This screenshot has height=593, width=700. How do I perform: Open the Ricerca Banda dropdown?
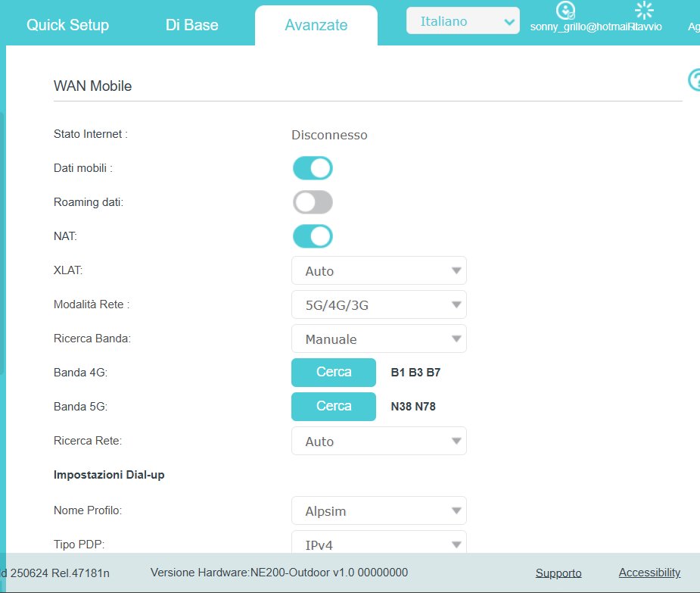coord(378,339)
